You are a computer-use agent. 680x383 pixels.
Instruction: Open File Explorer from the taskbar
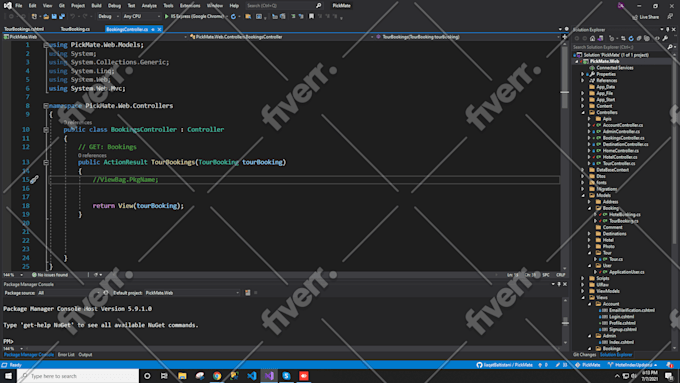coord(182,376)
